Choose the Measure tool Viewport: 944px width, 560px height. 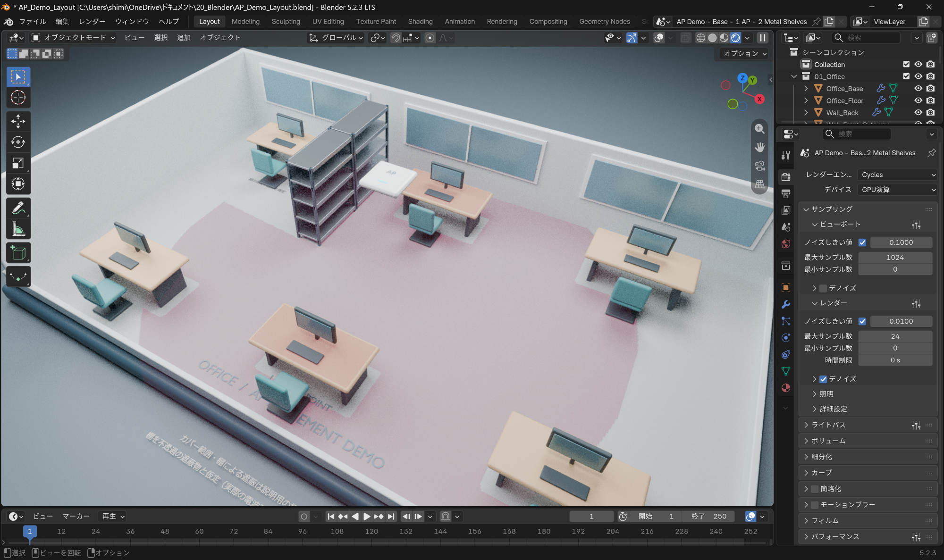(x=18, y=229)
